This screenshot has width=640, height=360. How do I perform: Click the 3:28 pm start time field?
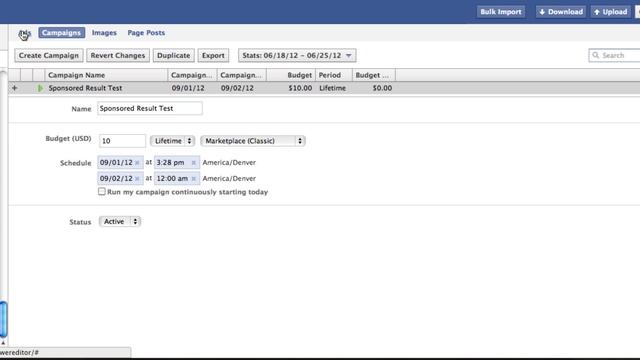177,162
